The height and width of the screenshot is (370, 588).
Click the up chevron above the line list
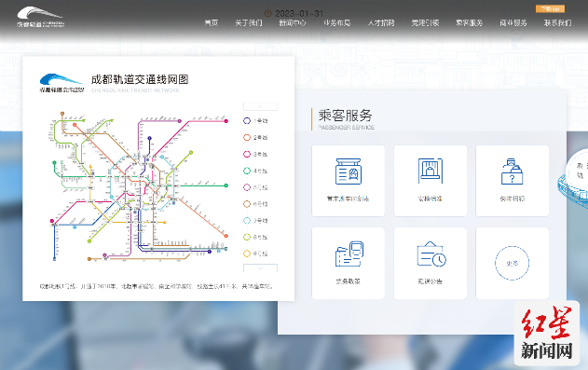(x=260, y=107)
